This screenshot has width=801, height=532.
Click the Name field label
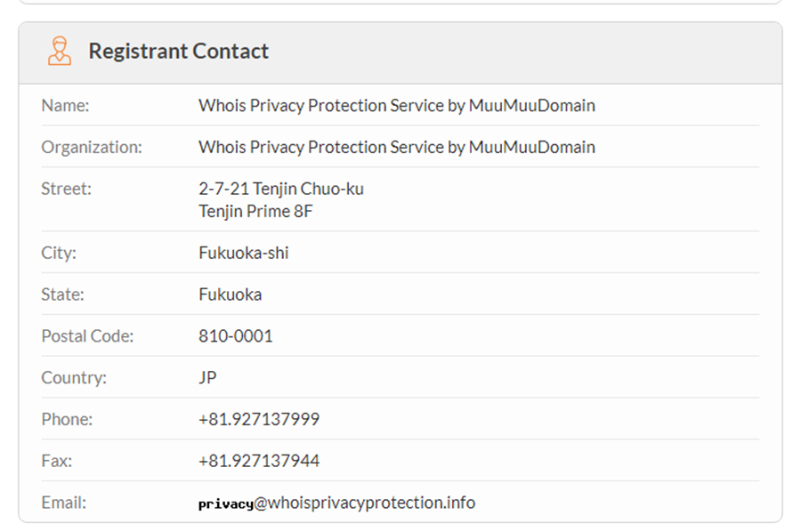[x=65, y=105]
